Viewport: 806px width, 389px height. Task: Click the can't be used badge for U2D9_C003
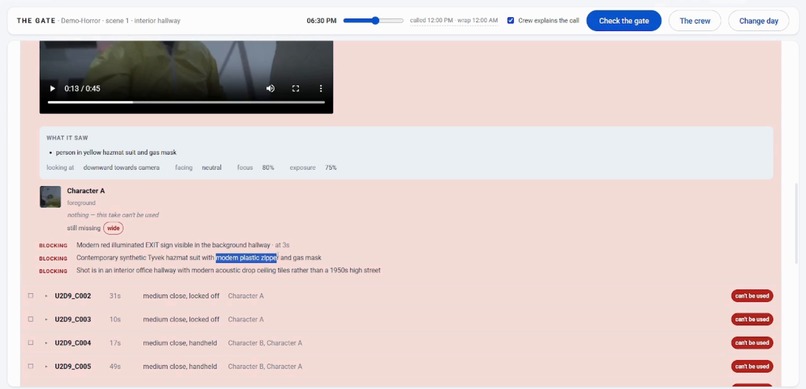tap(752, 319)
